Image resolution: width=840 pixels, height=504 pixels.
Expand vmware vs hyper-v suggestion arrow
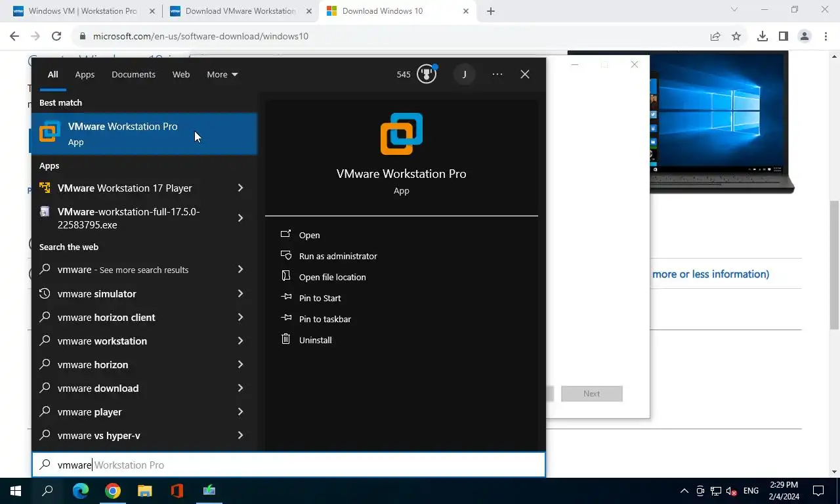[x=240, y=435]
